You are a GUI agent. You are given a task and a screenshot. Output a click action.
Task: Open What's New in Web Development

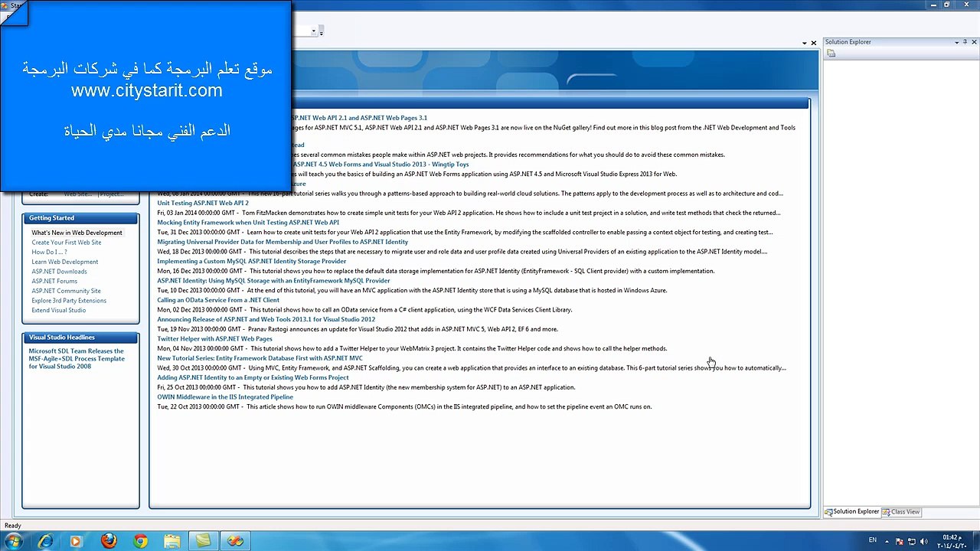tap(77, 233)
